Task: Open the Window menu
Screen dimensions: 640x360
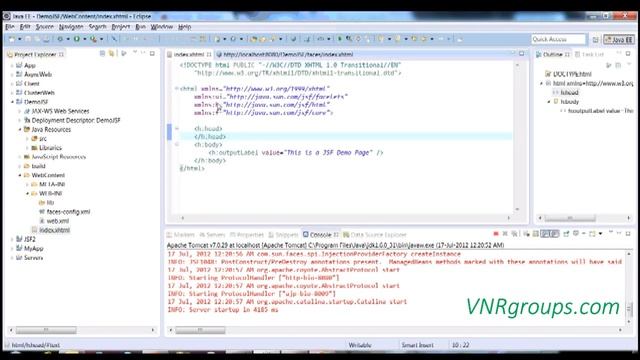Action: click(x=162, y=27)
